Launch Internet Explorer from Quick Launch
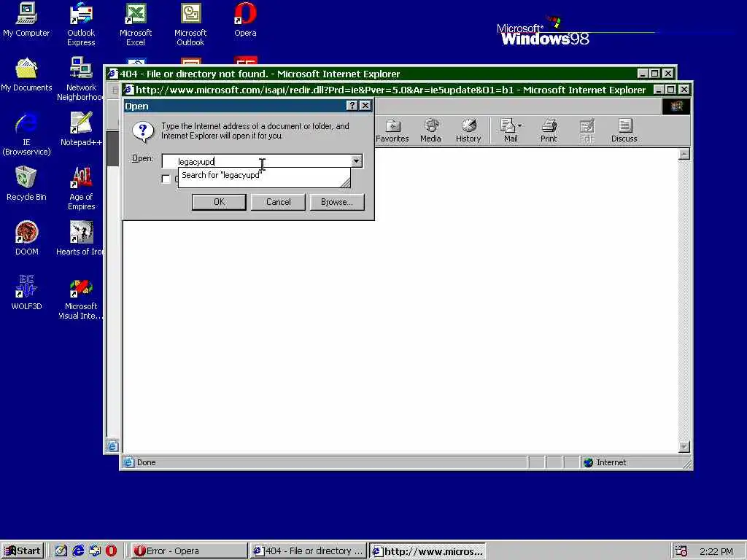Screen dimensions: 747x560 tap(78, 551)
